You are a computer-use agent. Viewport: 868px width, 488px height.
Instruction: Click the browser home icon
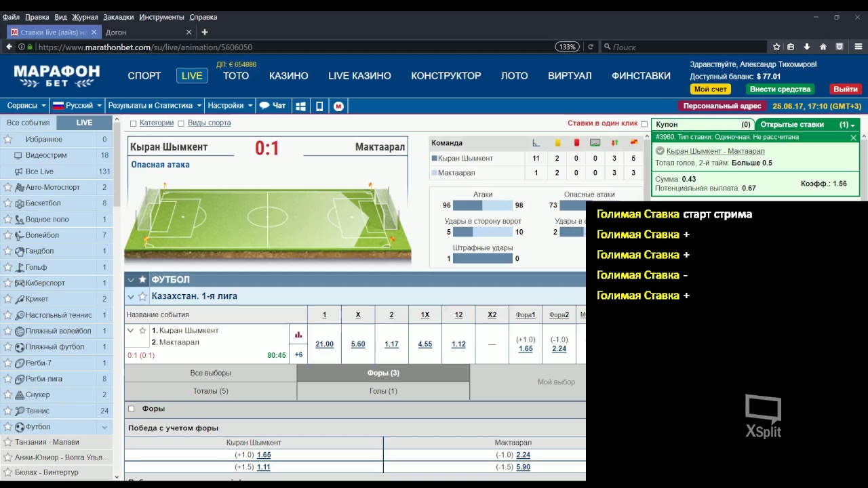tap(823, 47)
